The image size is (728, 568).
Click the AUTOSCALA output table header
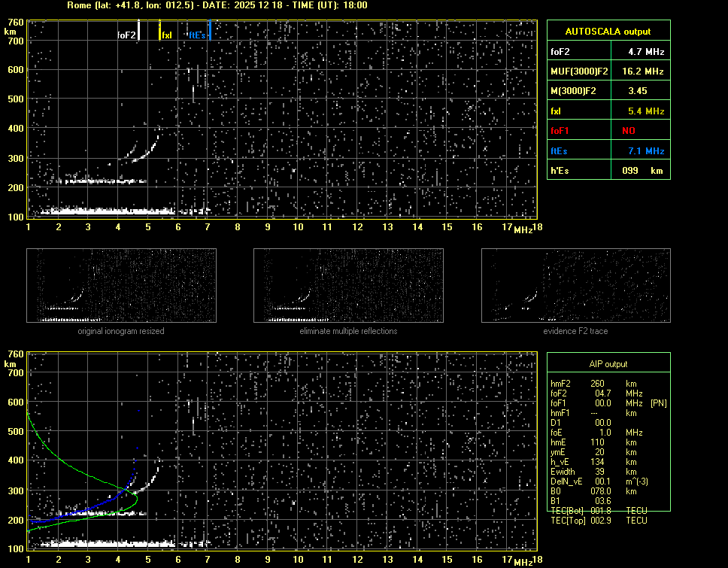click(x=608, y=32)
